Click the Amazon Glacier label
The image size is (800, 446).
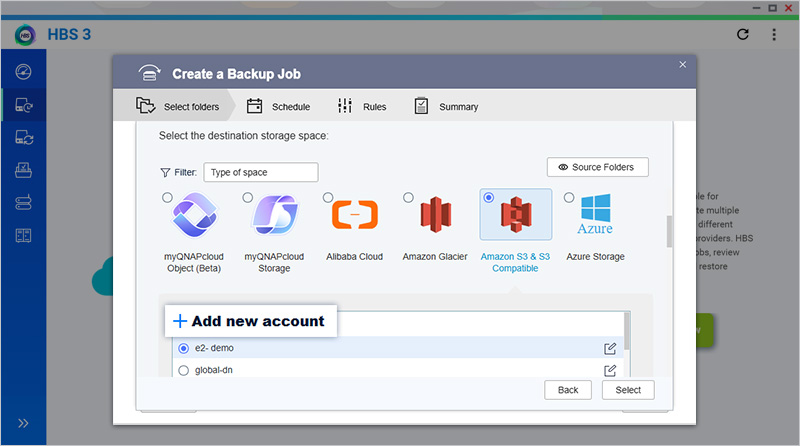435,257
